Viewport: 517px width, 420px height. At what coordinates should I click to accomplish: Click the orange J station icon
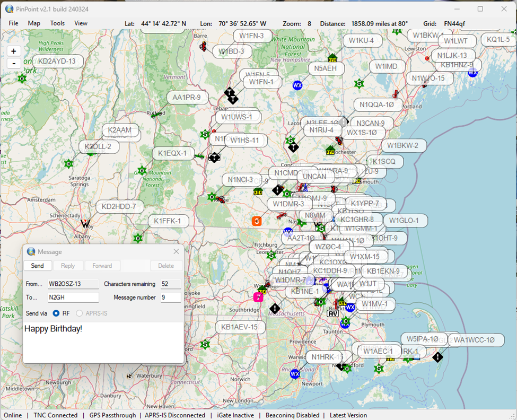(257, 221)
